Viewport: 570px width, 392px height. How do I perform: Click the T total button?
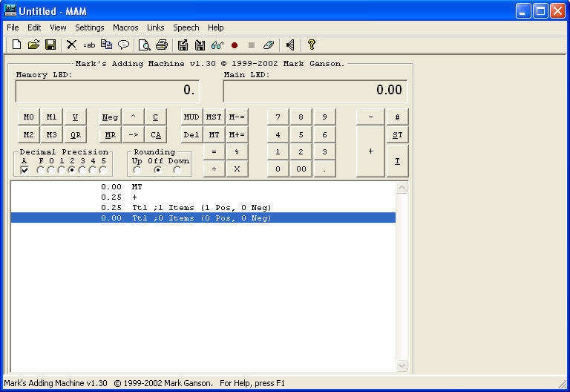click(397, 160)
